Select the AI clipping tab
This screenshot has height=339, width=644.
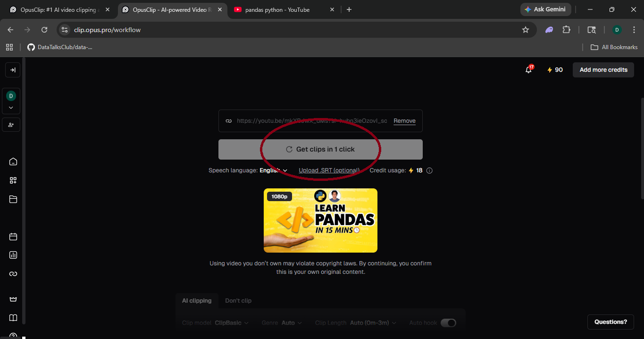[197, 301]
